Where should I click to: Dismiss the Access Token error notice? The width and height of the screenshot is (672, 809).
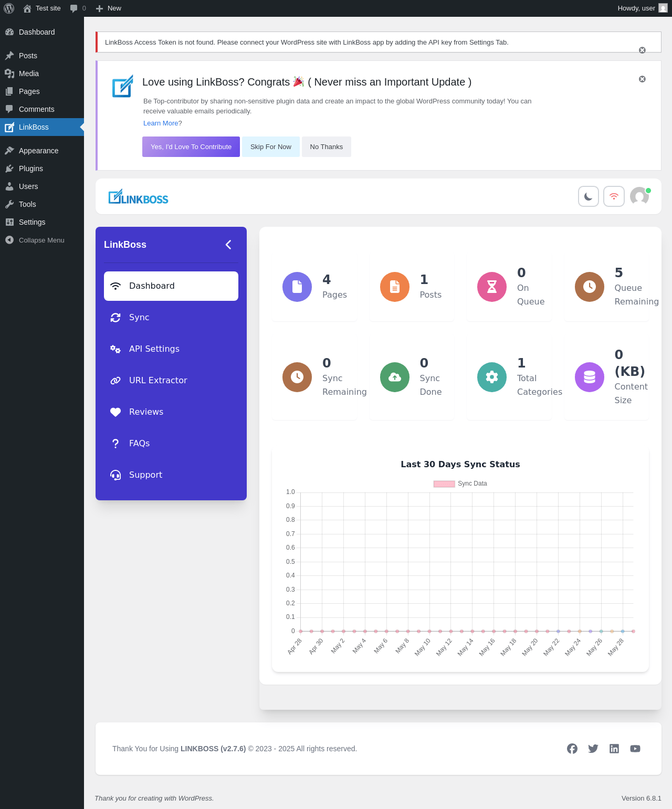[642, 50]
